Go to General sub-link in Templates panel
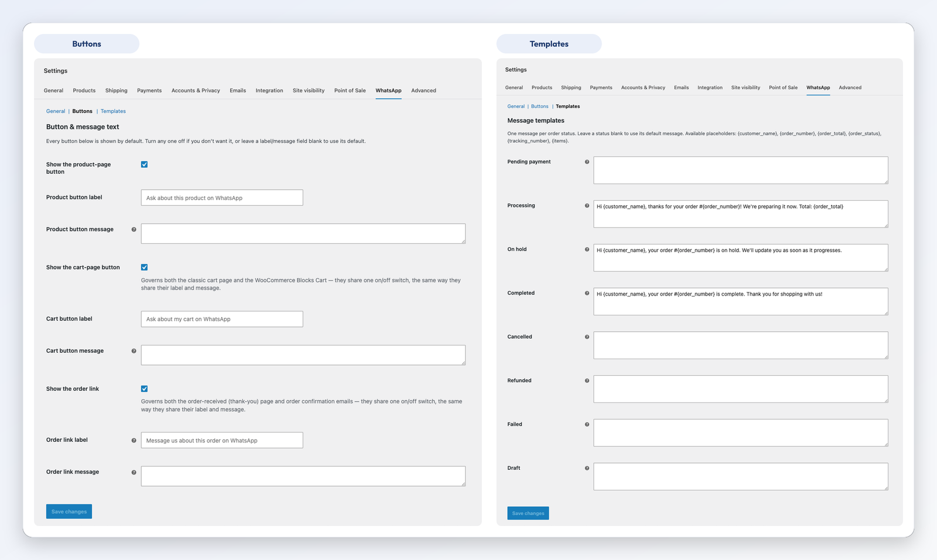The height and width of the screenshot is (560, 937). [516, 106]
